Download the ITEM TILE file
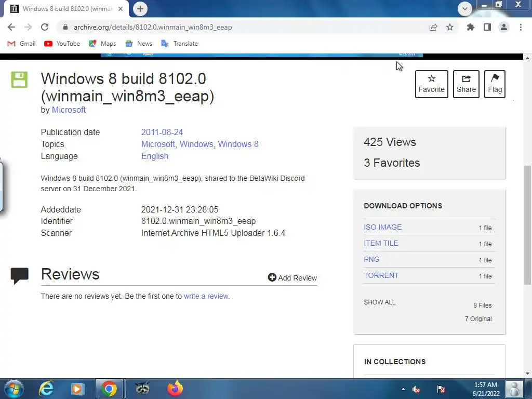 click(x=381, y=243)
